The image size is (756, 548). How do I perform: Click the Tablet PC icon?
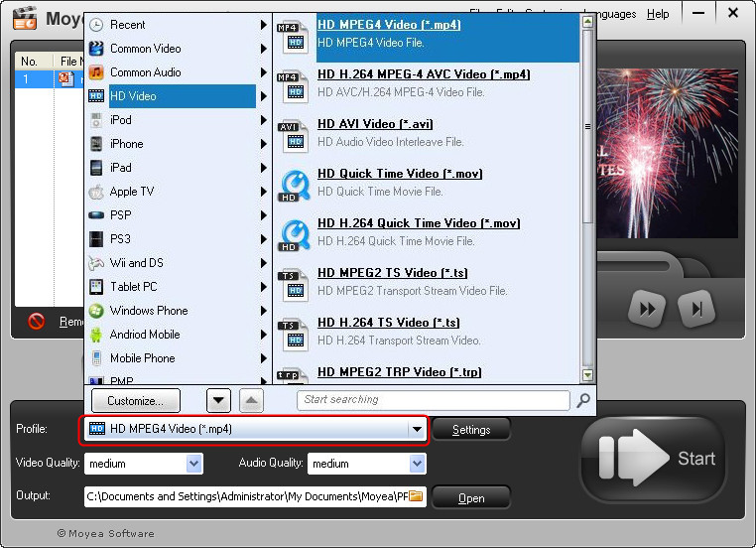(x=96, y=287)
